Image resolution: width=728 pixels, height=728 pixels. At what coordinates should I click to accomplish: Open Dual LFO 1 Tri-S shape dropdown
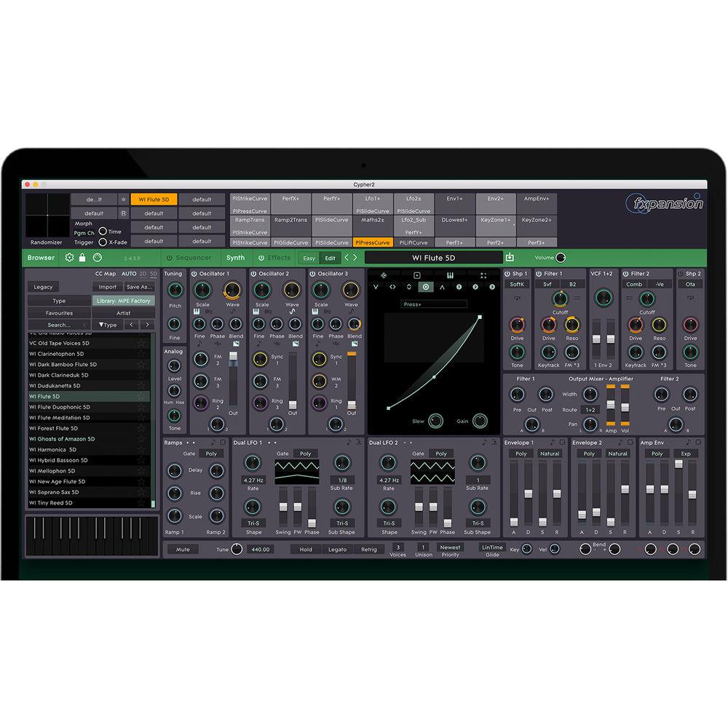coord(253,523)
